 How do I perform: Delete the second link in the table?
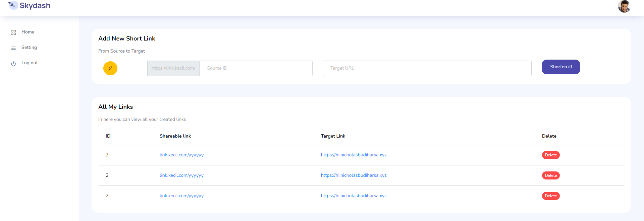[550, 175]
